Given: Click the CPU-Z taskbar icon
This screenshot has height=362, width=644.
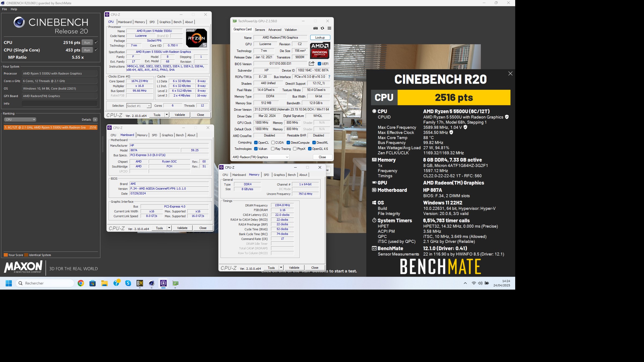Looking at the screenshot, I should (x=163, y=283).
